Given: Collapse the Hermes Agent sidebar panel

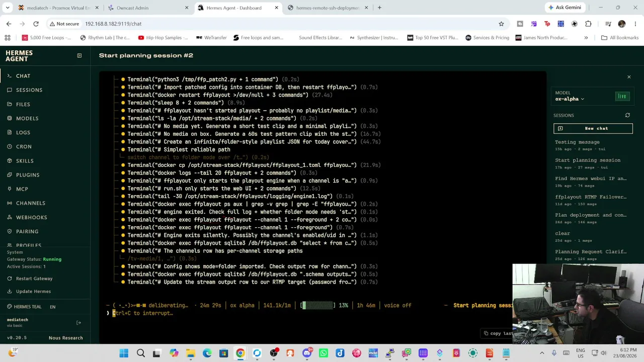Looking at the screenshot, I should (79, 55).
